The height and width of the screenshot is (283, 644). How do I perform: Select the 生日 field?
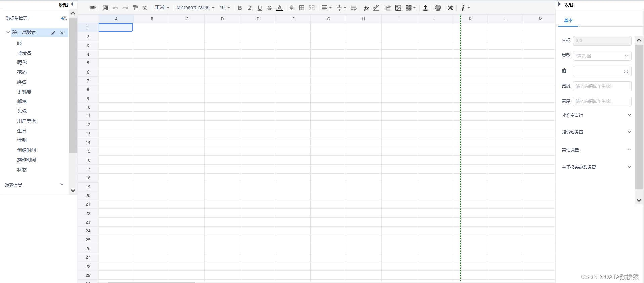coord(22,131)
